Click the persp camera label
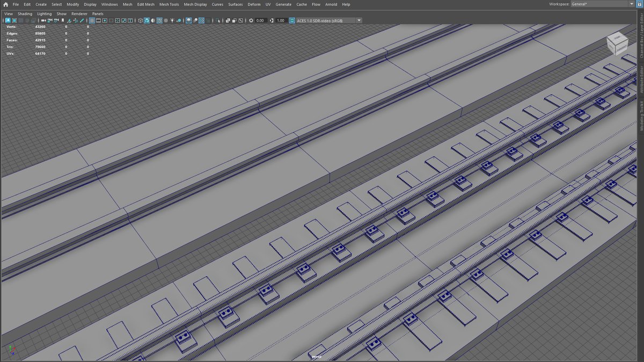 pyautogui.click(x=317, y=356)
